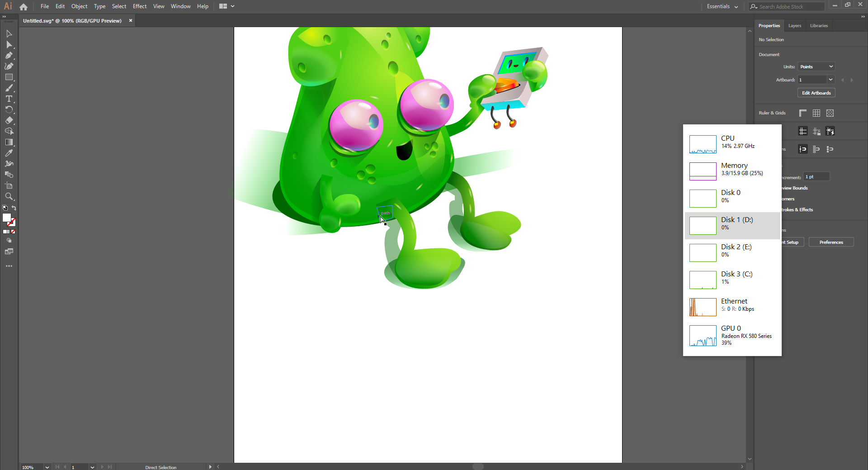Expand zoom level dropdown at 100%
Image resolution: width=868 pixels, height=470 pixels.
pos(47,467)
